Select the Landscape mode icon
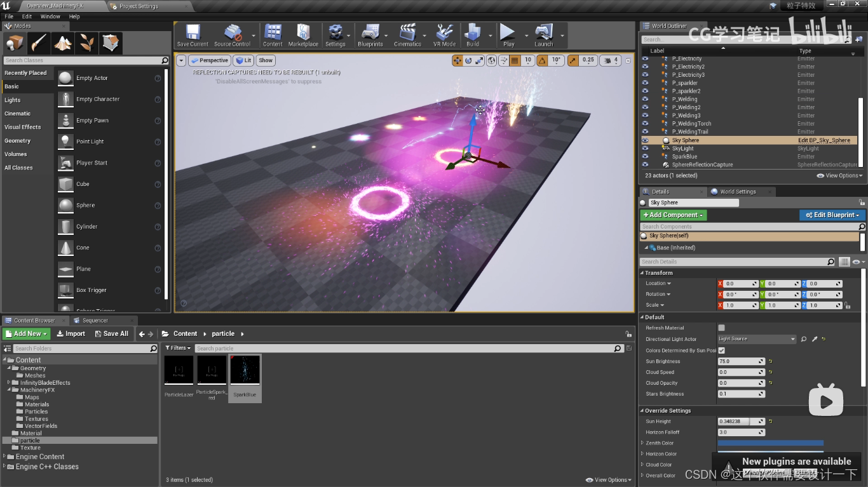The height and width of the screenshot is (487, 868). pyautogui.click(x=62, y=43)
